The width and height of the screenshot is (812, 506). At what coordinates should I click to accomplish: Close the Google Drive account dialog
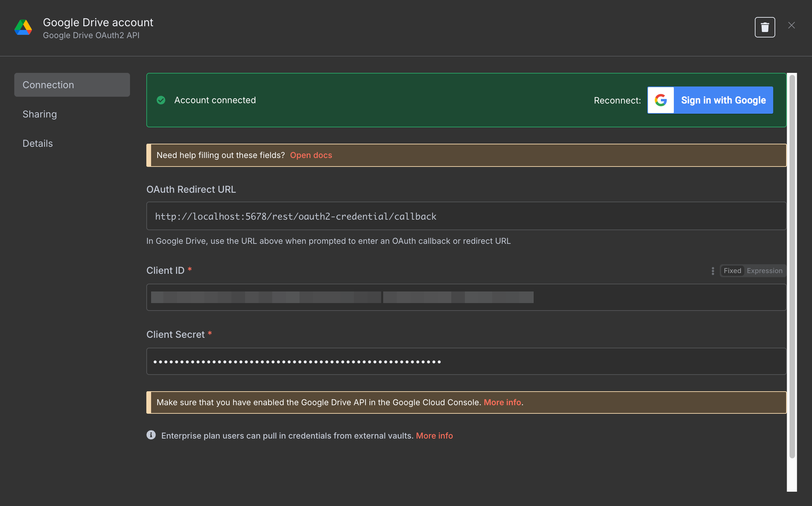pyautogui.click(x=791, y=25)
